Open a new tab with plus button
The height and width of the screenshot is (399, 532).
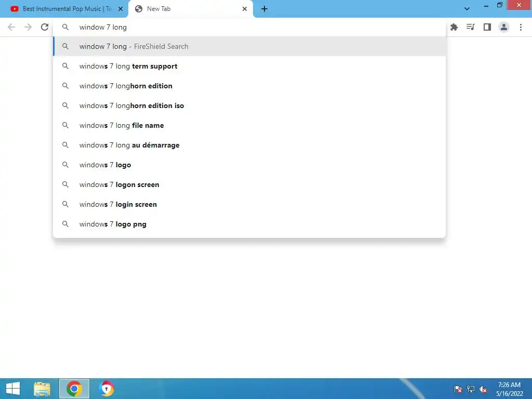(264, 9)
